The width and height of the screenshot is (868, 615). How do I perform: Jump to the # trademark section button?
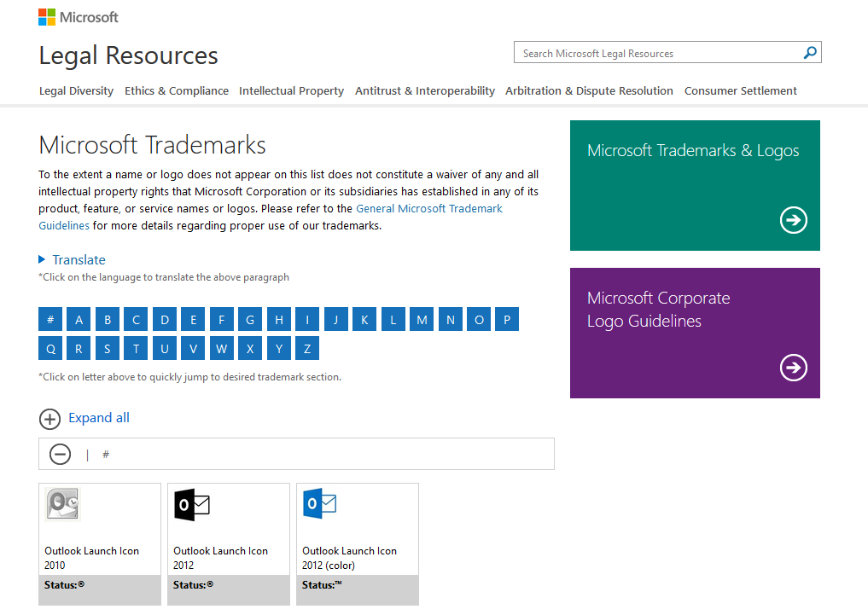point(50,319)
